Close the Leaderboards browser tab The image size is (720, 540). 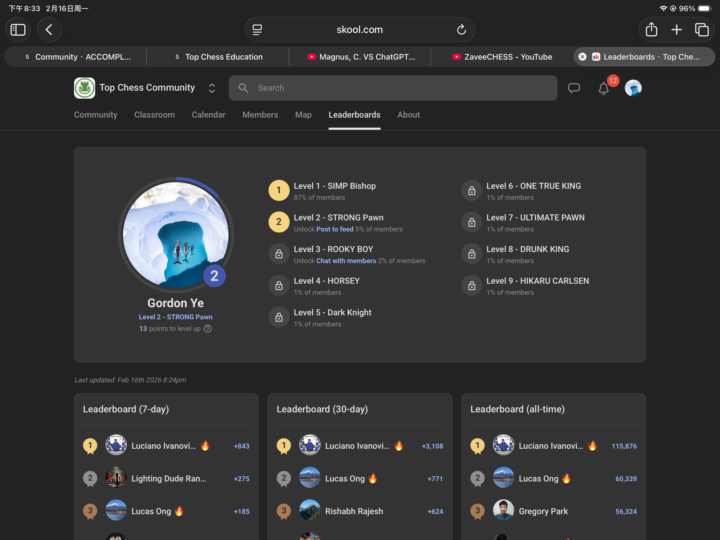582,57
